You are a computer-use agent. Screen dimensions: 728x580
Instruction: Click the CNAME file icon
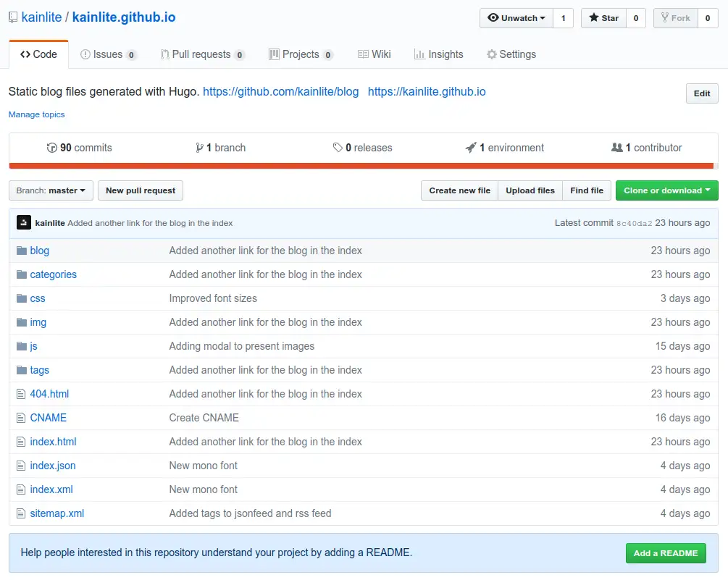click(x=21, y=418)
